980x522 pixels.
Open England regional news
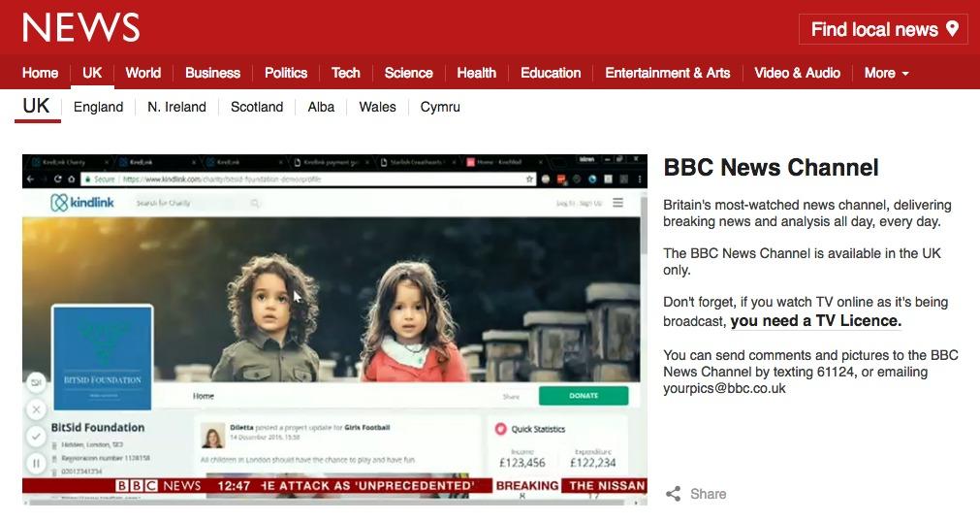tap(98, 107)
